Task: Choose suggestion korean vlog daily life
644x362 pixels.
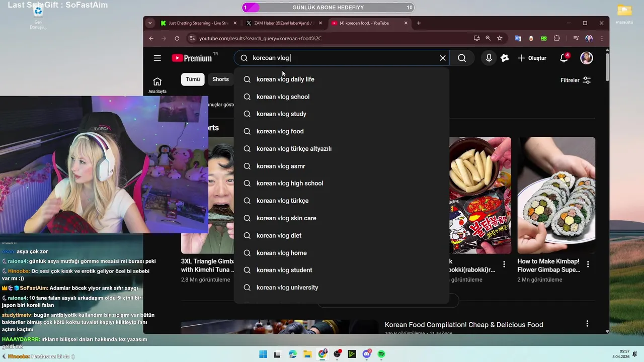Action: coord(341,79)
